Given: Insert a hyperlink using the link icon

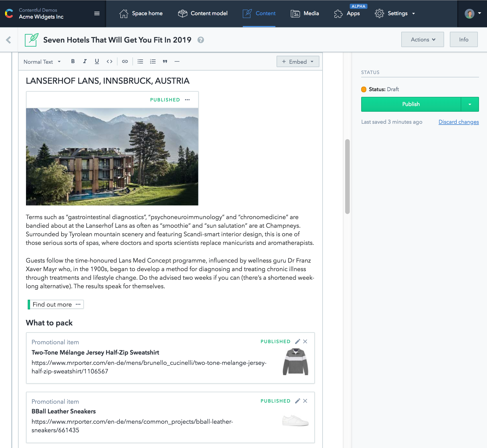Looking at the screenshot, I should pos(125,61).
